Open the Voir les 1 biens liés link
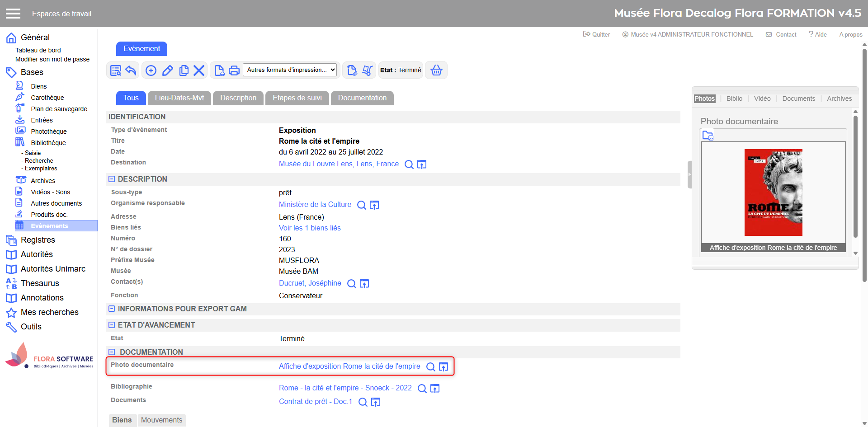The width and height of the screenshot is (868, 427). (x=310, y=228)
